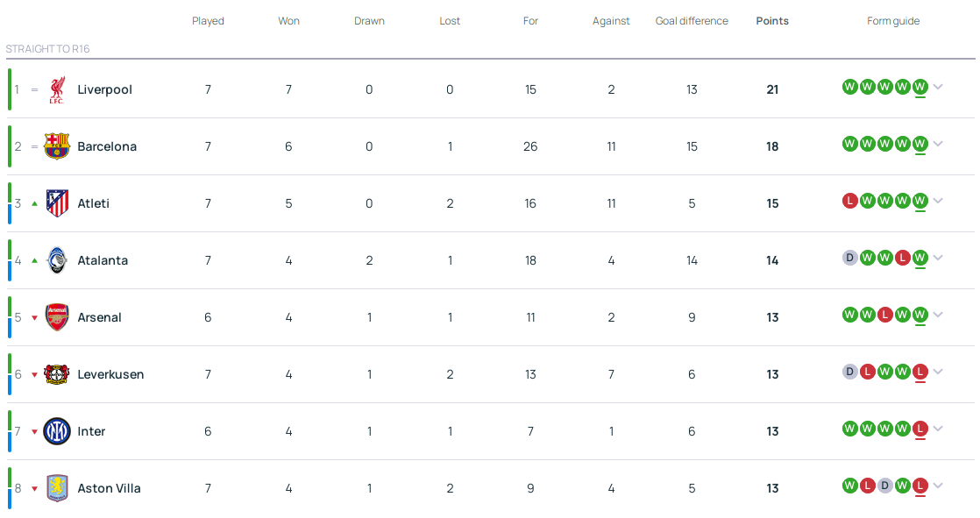The width and height of the screenshot is (980, 518).
Task: Click Atleti's red L form result
Action: click(849, 201)
